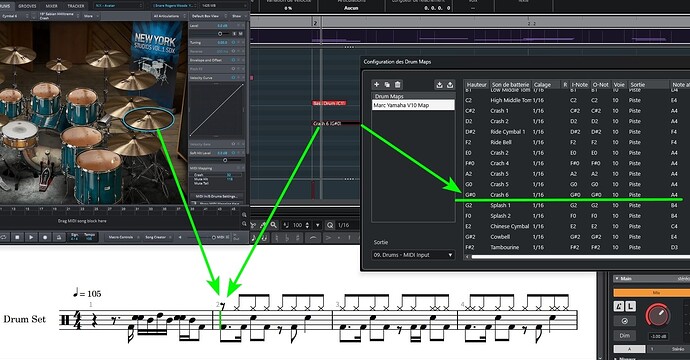The width and height of the screenshot is (690, 360).
Task: Toggle the iterative Quantize Q icon
Action: (x=330, y=225)
